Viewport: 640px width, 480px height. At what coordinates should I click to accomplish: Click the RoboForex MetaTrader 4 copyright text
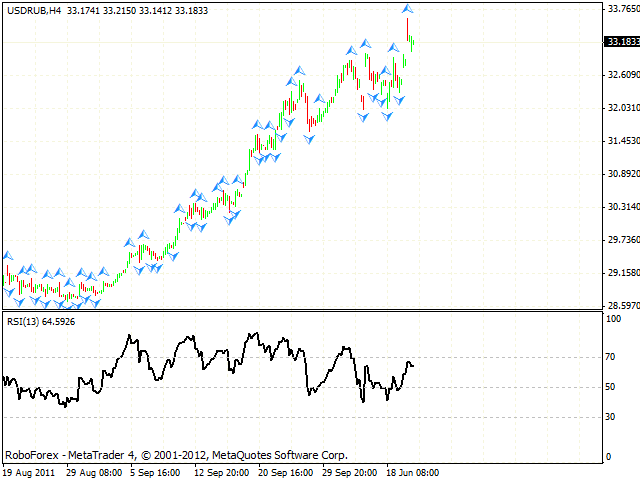click(x=176, y=454)
